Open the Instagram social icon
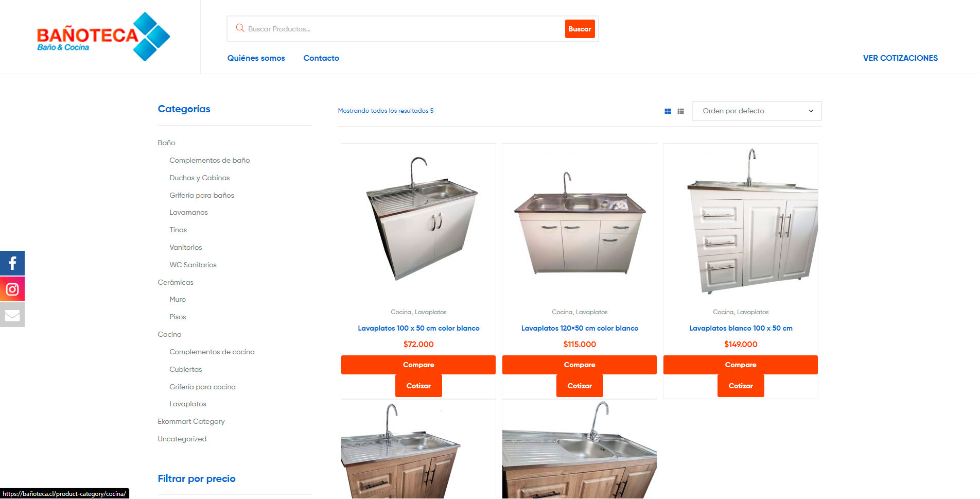Image resolution: width=980 pixels, height=499 pixels. [12, 289]
